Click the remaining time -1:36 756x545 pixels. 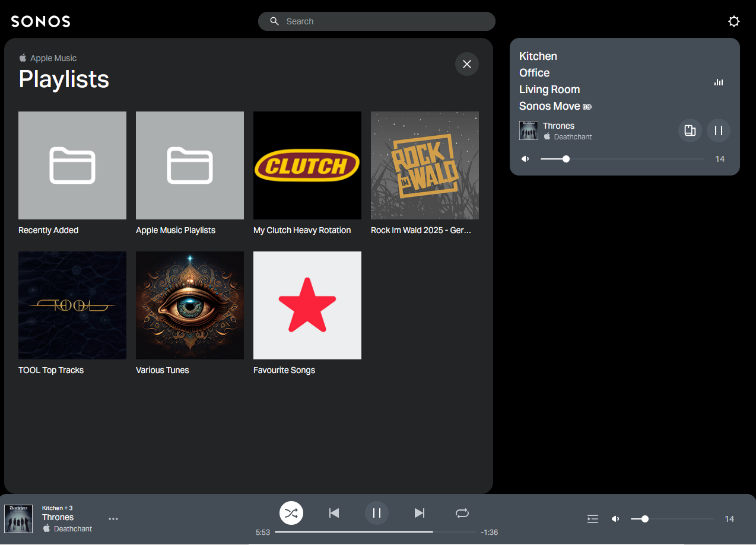pyautogui.click(x=489, y=533)
